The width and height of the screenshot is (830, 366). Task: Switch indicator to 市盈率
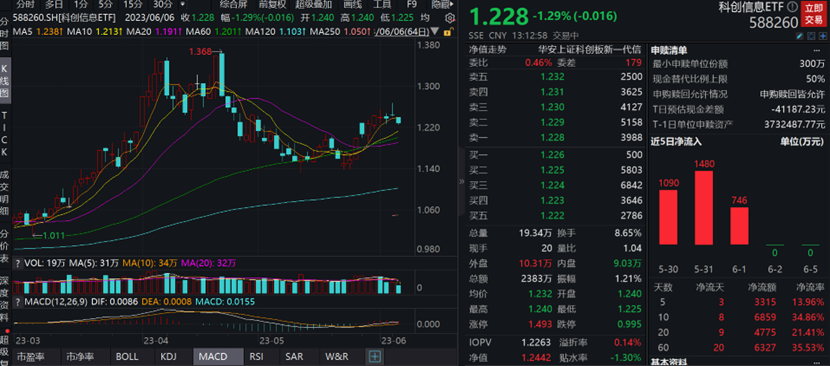30,356
